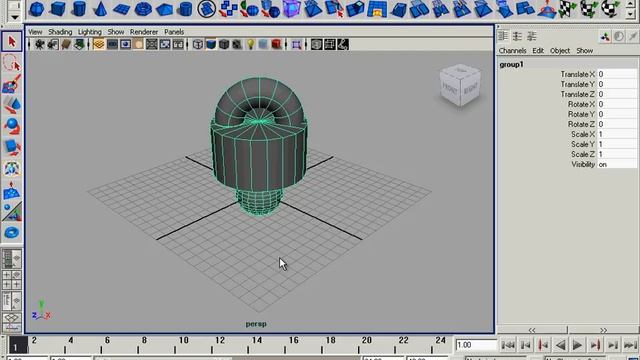Choose the Paint selection tool
This screenshot has width=640, height=360.
pyautogui.click(x=11, y=84)
